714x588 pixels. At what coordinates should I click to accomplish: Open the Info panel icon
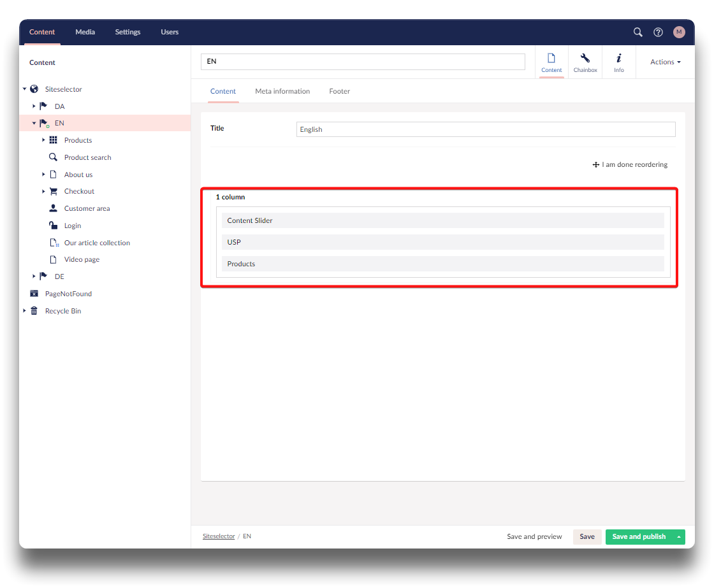click(618, 62)
